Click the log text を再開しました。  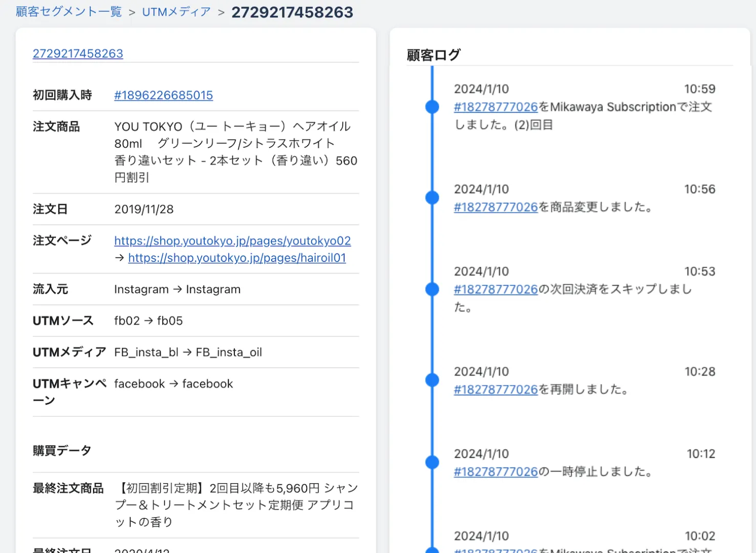click(x=584, y=390)
